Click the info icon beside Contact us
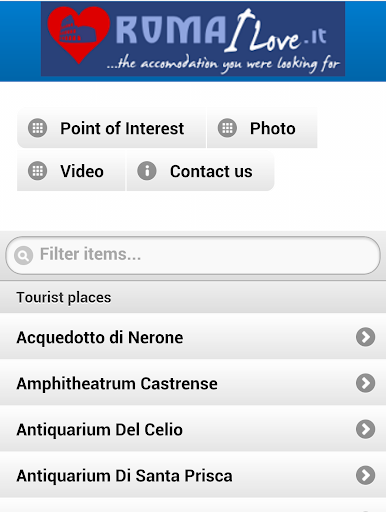 (147, 171)
